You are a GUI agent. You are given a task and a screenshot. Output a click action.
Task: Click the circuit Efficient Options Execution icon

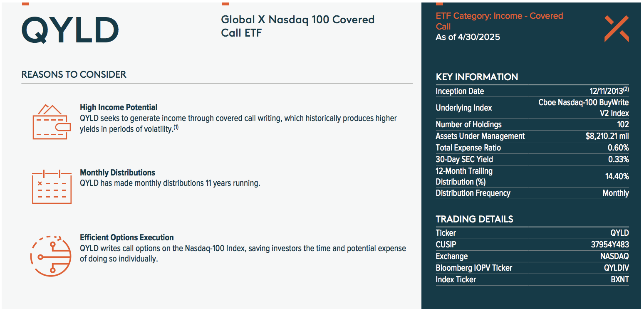tap(51, 256)
